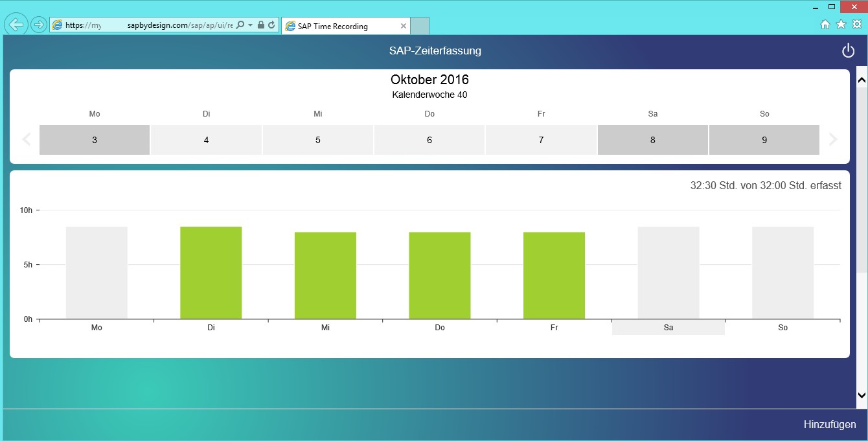Screen dimensions: 868x441
Task: Click Friday green bar in chart
Action: coord(554,275)
